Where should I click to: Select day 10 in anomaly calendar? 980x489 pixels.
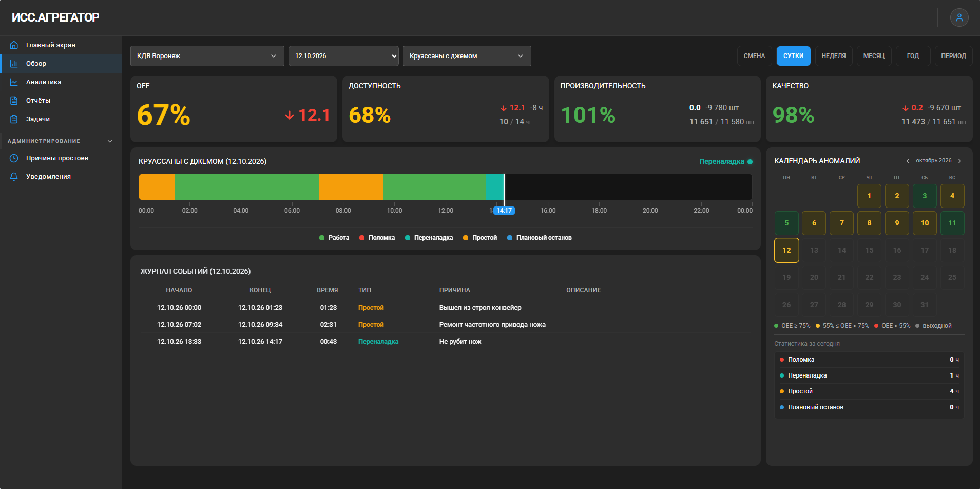coord(925,223)
